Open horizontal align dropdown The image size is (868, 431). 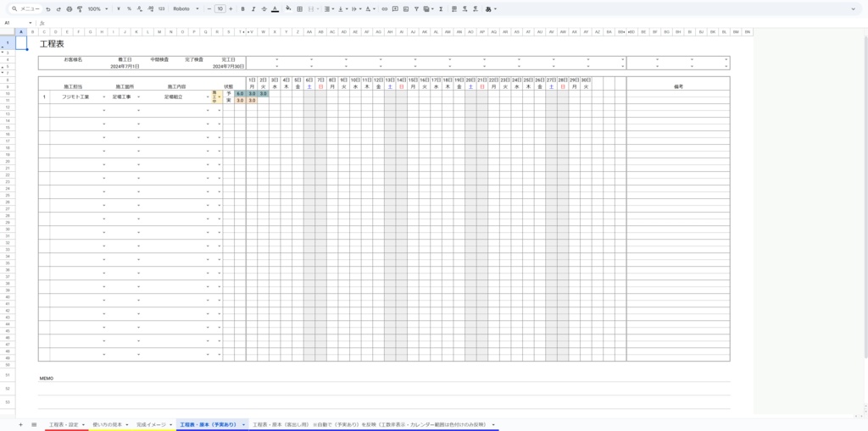coord(328,8)
